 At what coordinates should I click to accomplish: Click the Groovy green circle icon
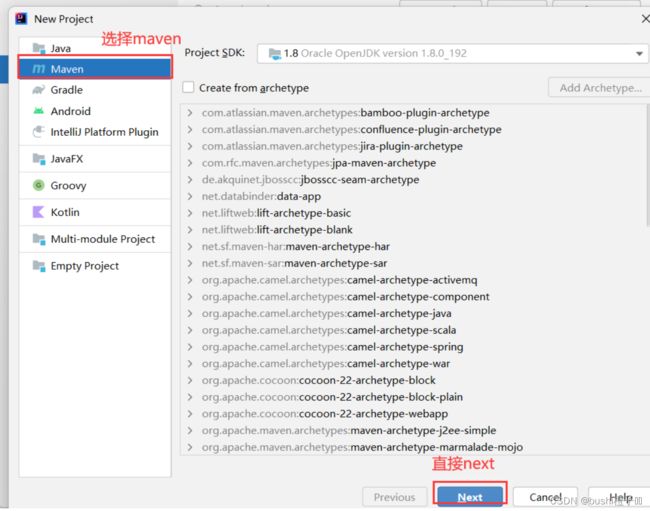tap(39, 185)
